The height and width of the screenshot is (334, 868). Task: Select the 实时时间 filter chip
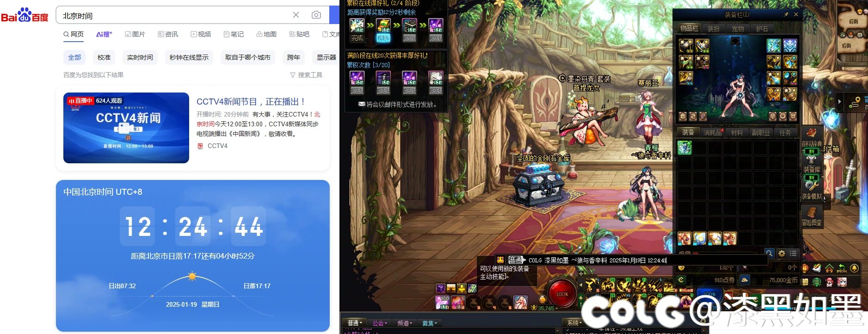pyautogui.click(x=140, y=57)
